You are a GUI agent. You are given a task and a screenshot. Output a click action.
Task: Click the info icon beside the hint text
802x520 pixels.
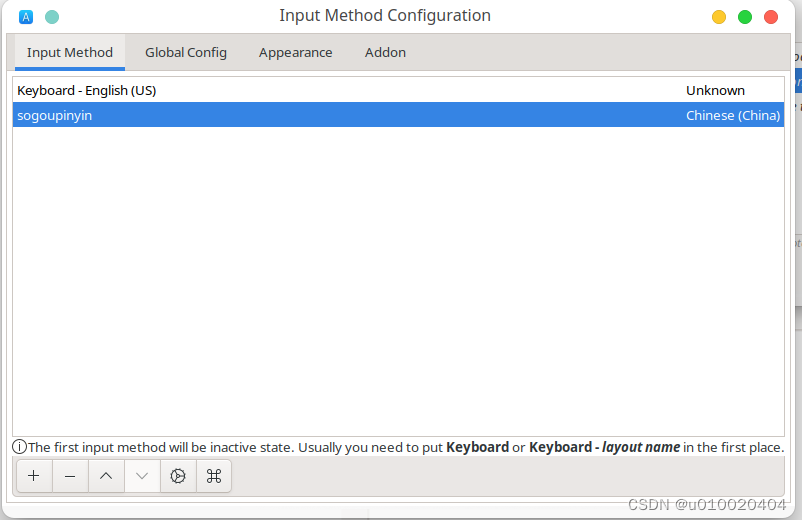click(19, 447)
